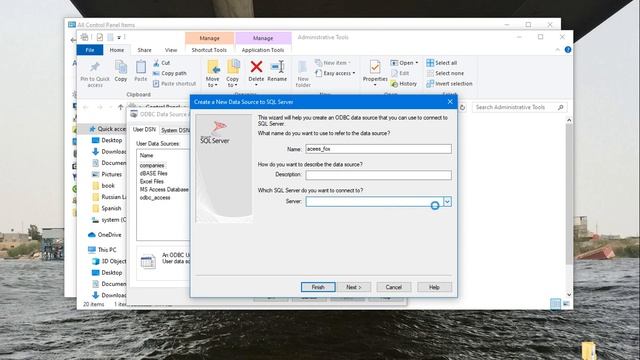Collapse the ribbon with the chevron
This screenshot has width=640, height=360.
tap(558, 50)
